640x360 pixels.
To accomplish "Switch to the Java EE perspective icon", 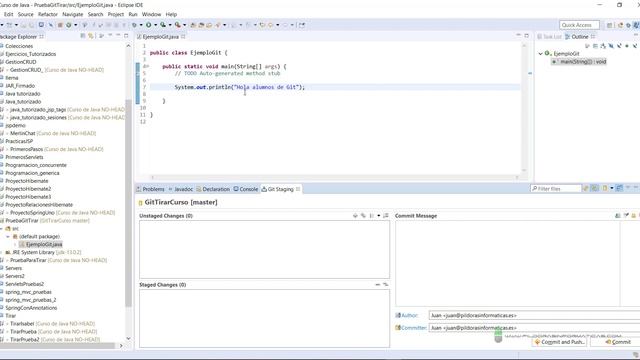I will (x=620, y=25).
